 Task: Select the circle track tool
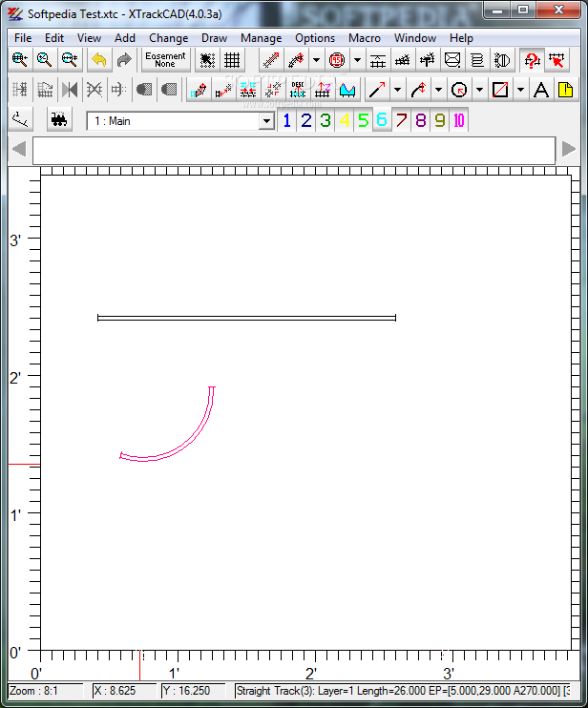[337, 59]
